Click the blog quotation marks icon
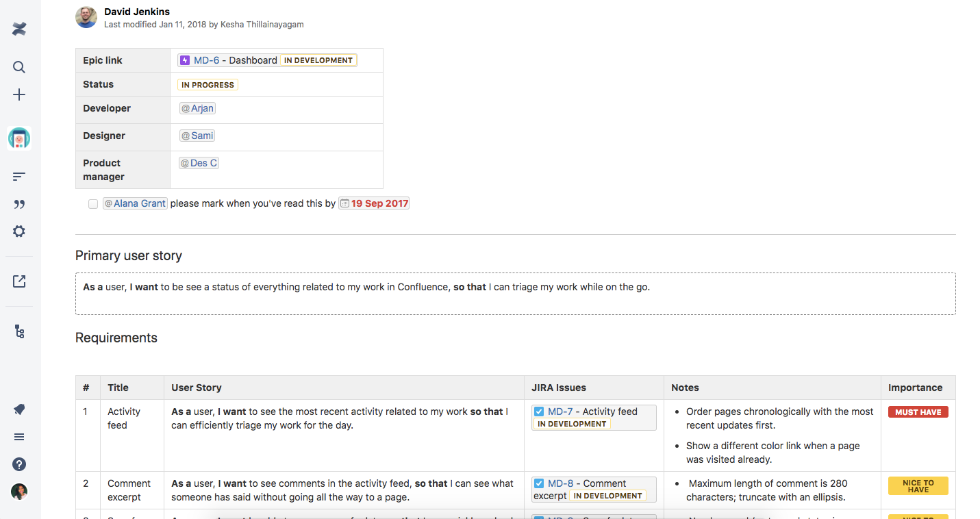The image size is (980, 519). pyautogui.click(x=19, y=204)
